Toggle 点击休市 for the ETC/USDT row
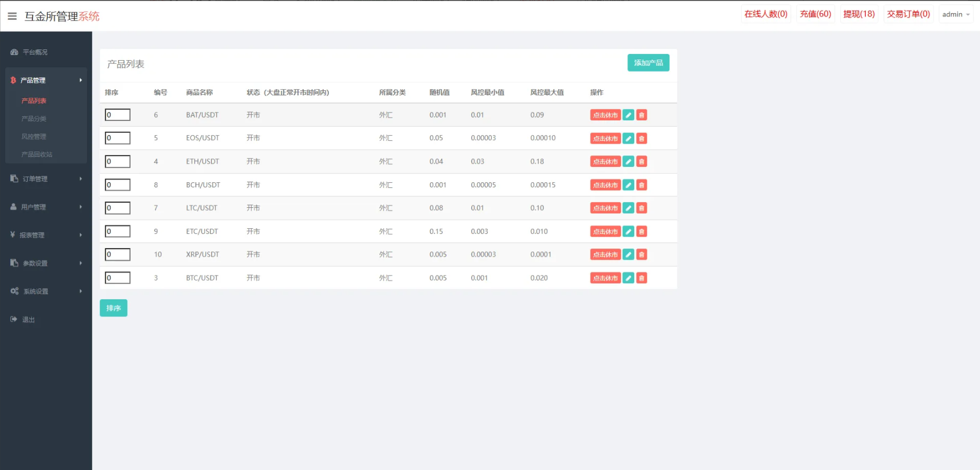This screenshot has width=980, height=470. click(605, 232)
